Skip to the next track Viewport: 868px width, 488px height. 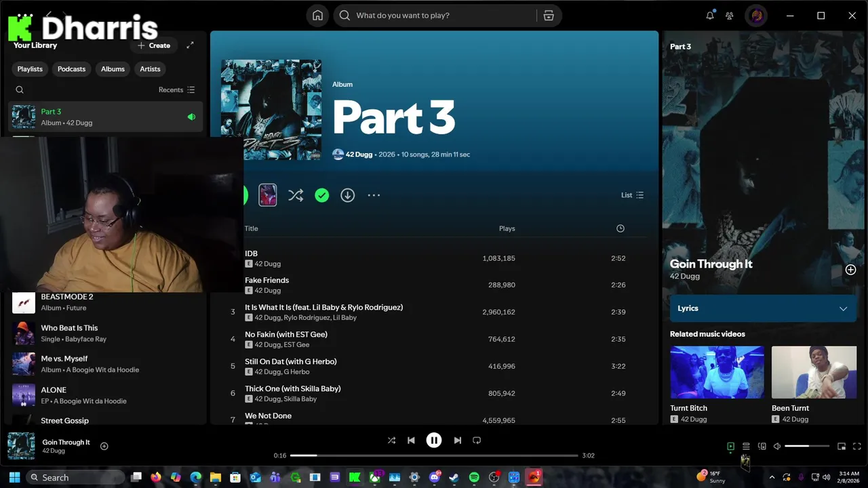point(457,441)
